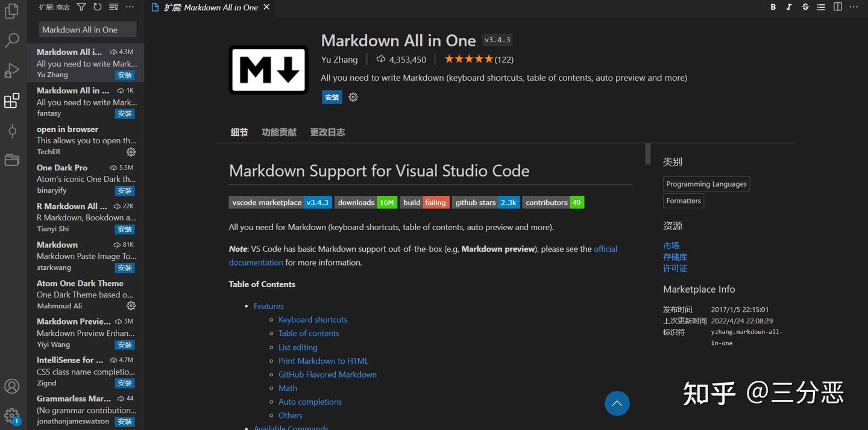The width and height of the screenshot is (868, 430).
Task: Switch to the 功能贡献 tab
Action: (278, 132)
